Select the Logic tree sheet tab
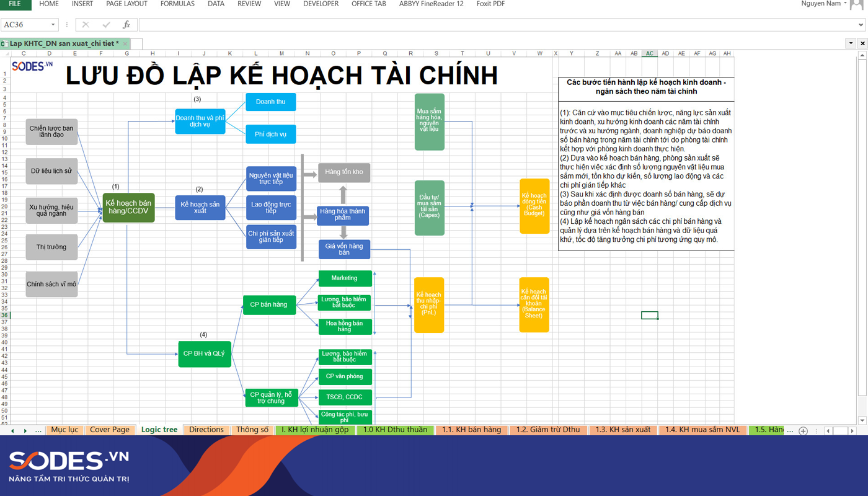 [x=159, y=430]
